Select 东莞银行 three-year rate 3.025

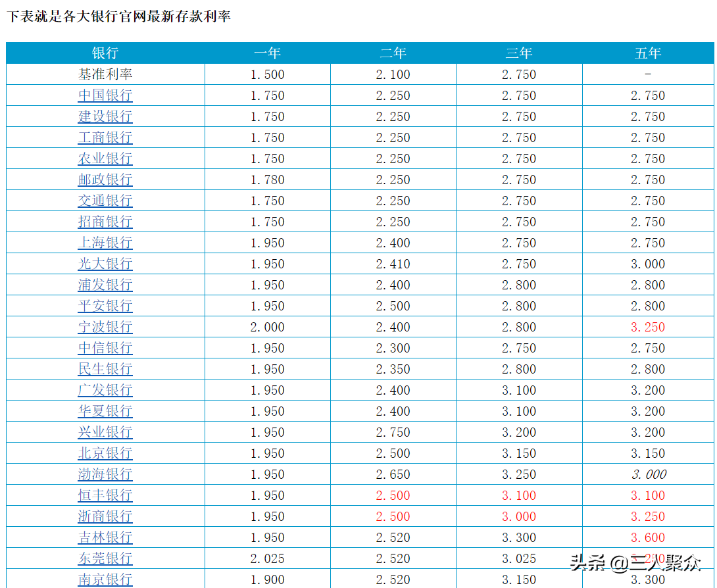coord(519,558)
